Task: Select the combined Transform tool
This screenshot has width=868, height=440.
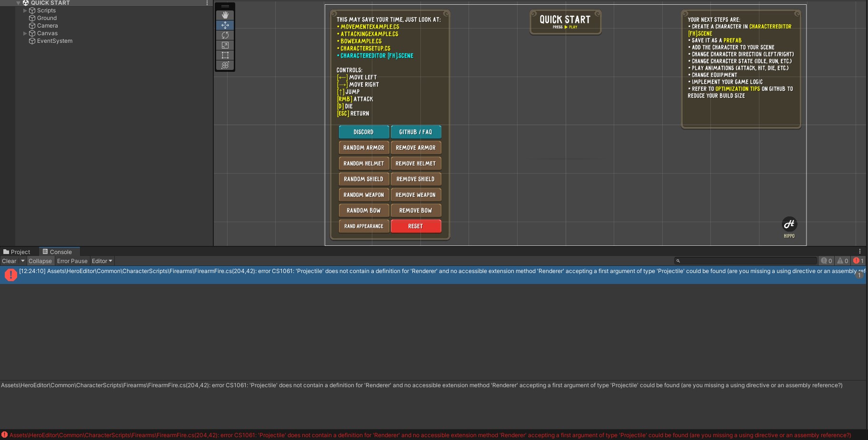Action: click(224, 66)
